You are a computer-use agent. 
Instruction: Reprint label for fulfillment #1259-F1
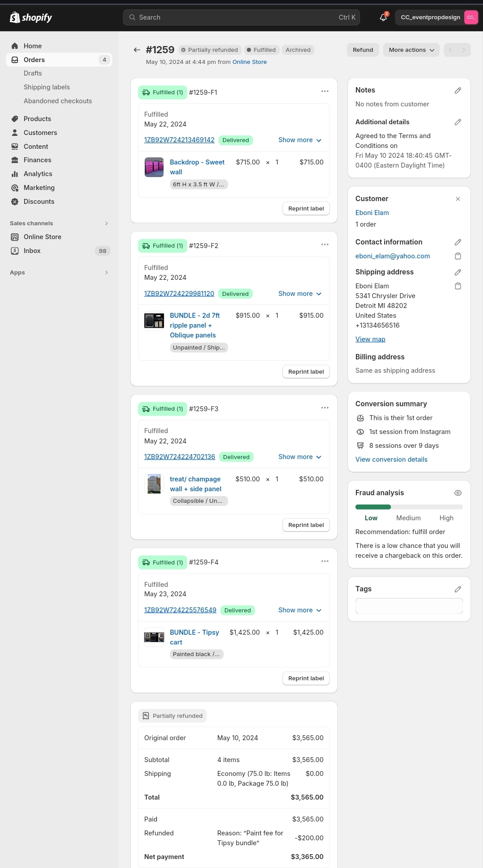coord(306,209)
